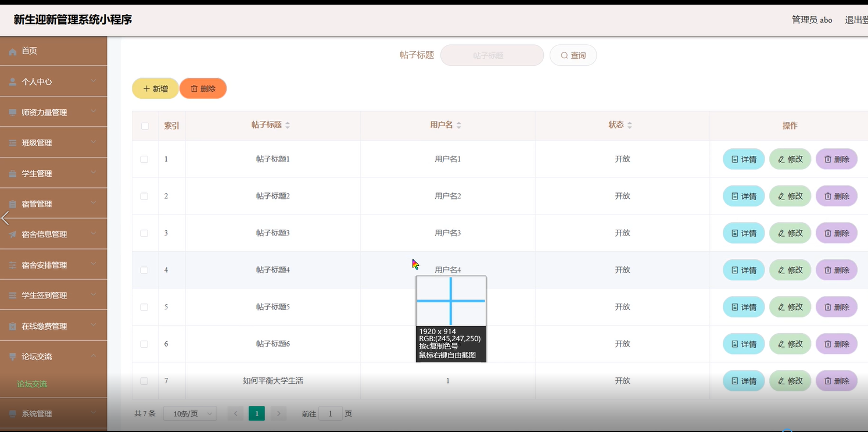Select the green 论坛交流 submenu item
Viewport: 868px width, 432px height.
point(32,384)
